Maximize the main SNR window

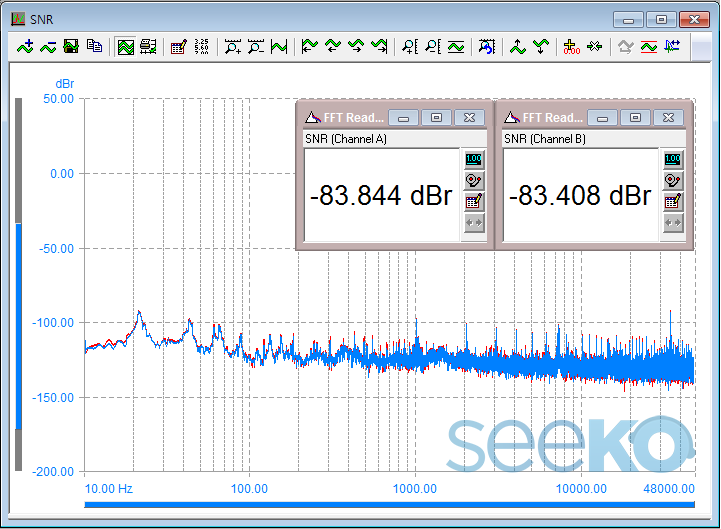pos(661,20)
